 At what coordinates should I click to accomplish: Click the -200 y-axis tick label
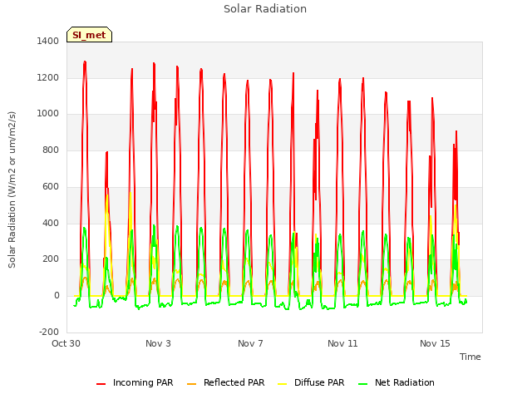(x=49, y=332)
